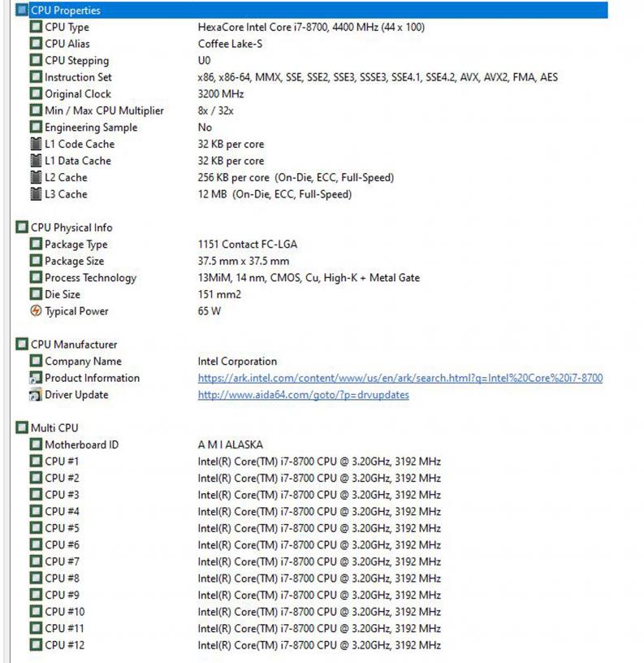Click the Driver Update shortcut icon
Viewport: 644px width, 663px height.
coord(36,395)
